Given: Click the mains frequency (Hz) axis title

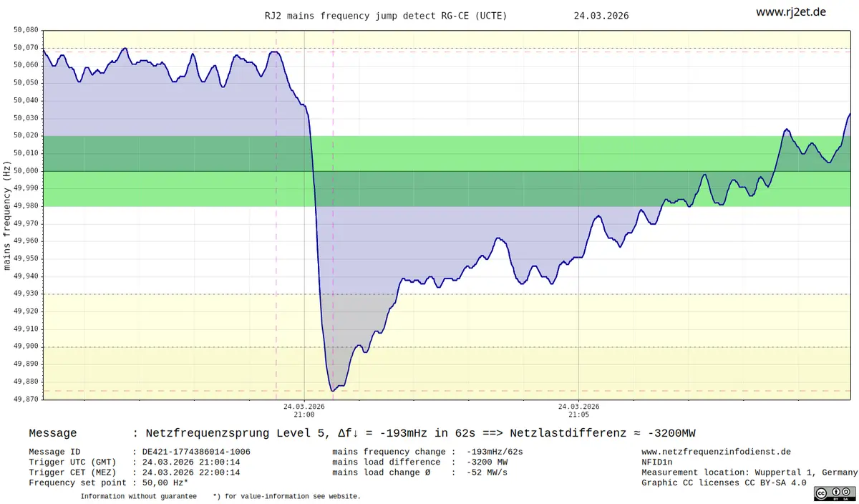Looking at the screenshot, I should tap(7, 215).
